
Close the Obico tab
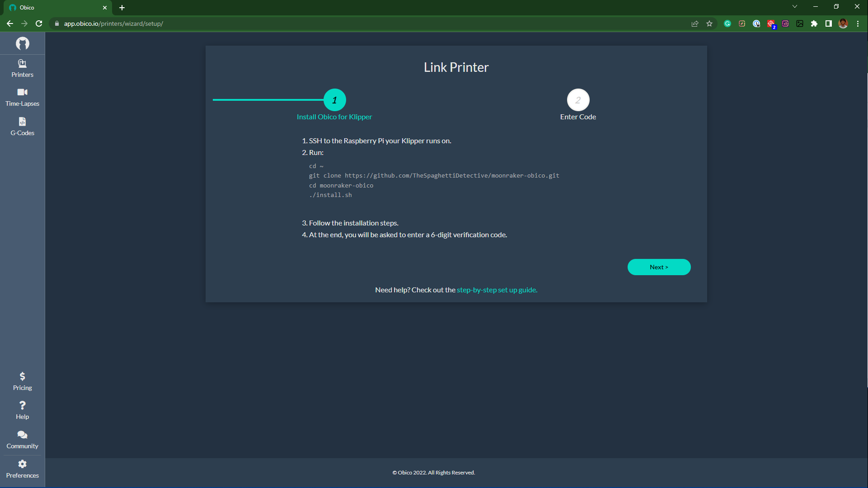[x=105, y=8]
